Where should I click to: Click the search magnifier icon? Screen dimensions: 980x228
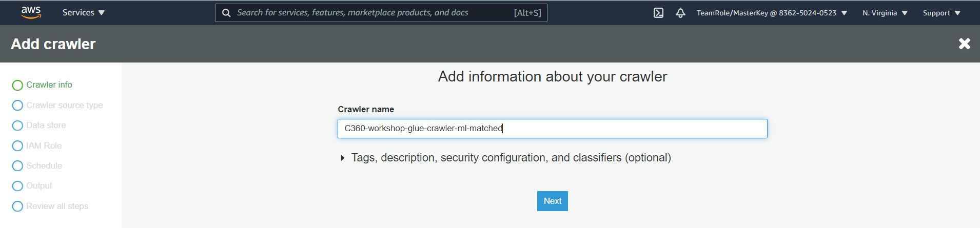[x=226, y=13]
